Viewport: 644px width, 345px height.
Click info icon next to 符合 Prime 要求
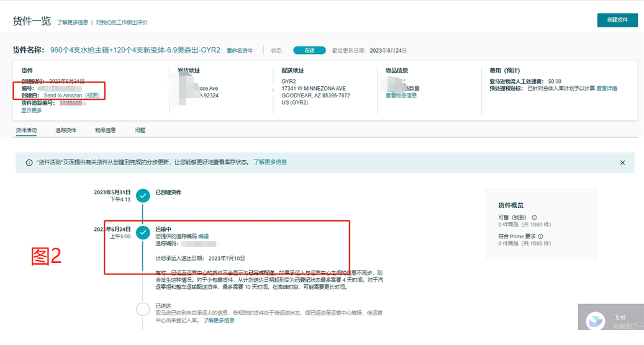pyautogui.click(x=540, y=236)
